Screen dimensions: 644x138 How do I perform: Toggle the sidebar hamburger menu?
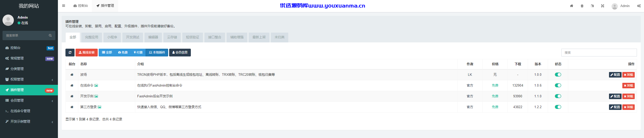63,6
